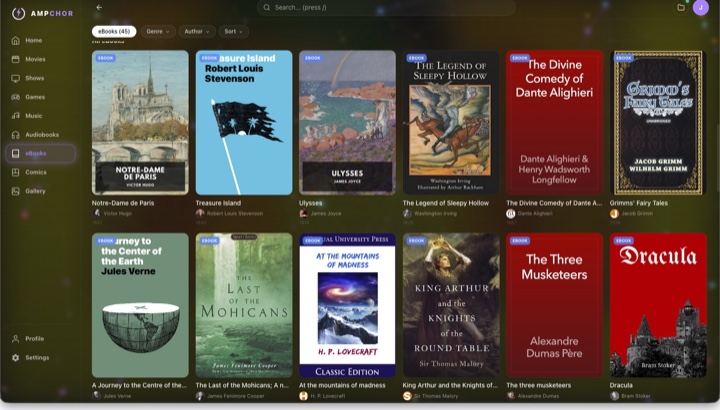This screenshot has height=410, width=720.
Task: Open the Treasure Island cover
Action: (244, 123)
